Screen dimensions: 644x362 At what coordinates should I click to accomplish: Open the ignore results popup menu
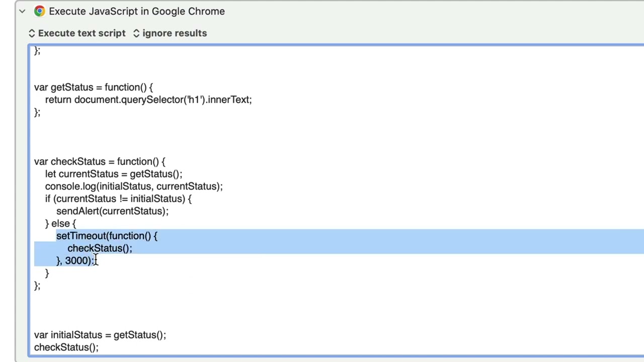point(170,33)
